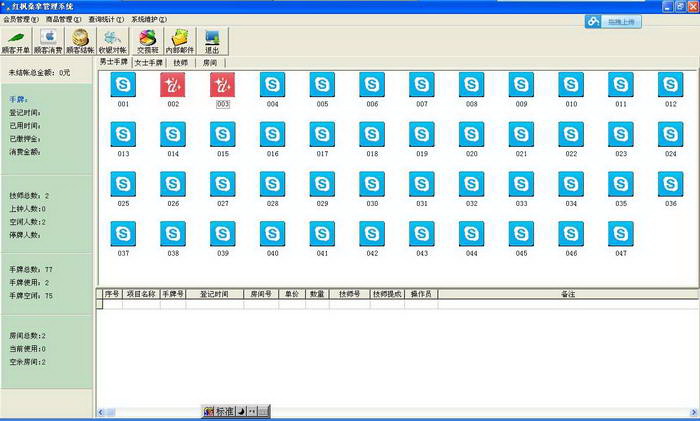Open the 查询统计 menu
Viewport: 700px width, 421px height.
(106, 20)
